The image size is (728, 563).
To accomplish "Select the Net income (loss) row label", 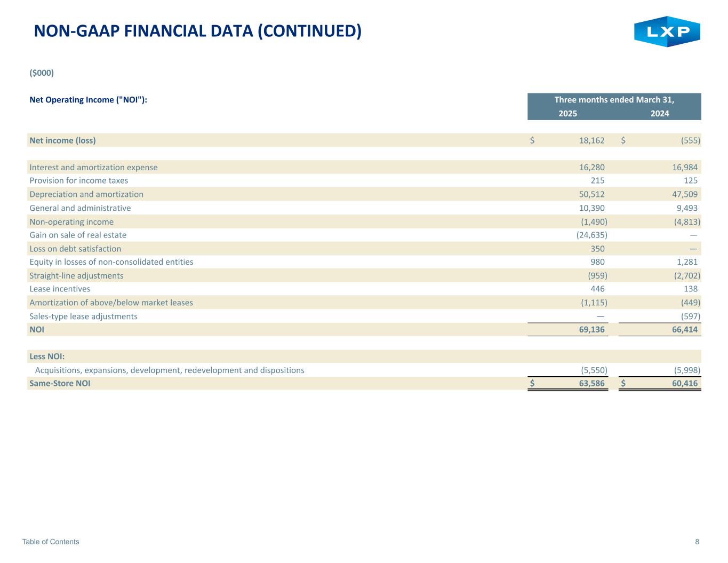I will [62, 140].
